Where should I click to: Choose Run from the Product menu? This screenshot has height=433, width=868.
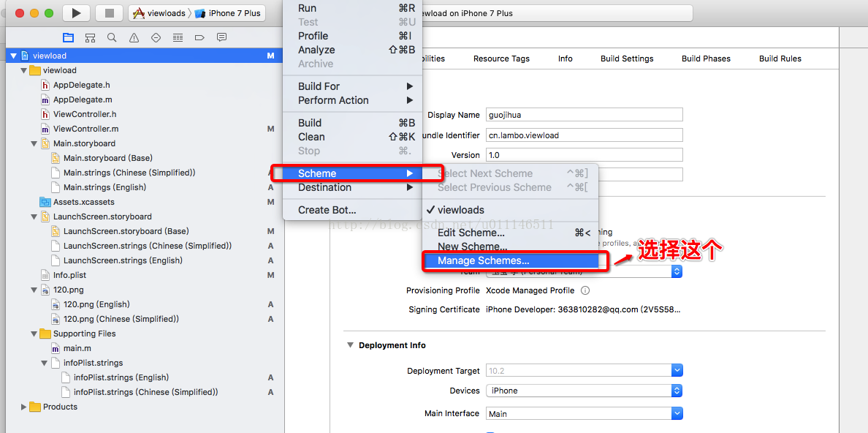(352, 8)
